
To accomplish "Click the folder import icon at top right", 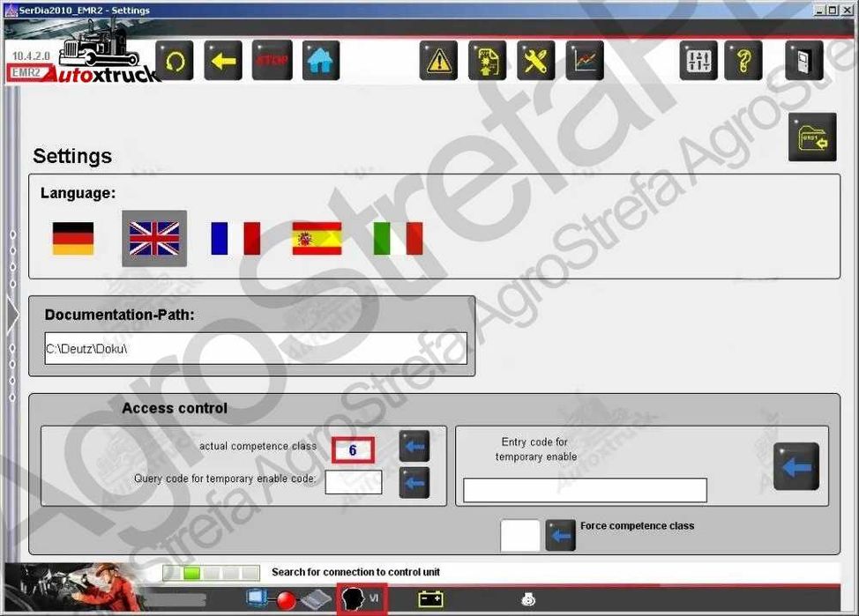I will click(x=812, y=137).
